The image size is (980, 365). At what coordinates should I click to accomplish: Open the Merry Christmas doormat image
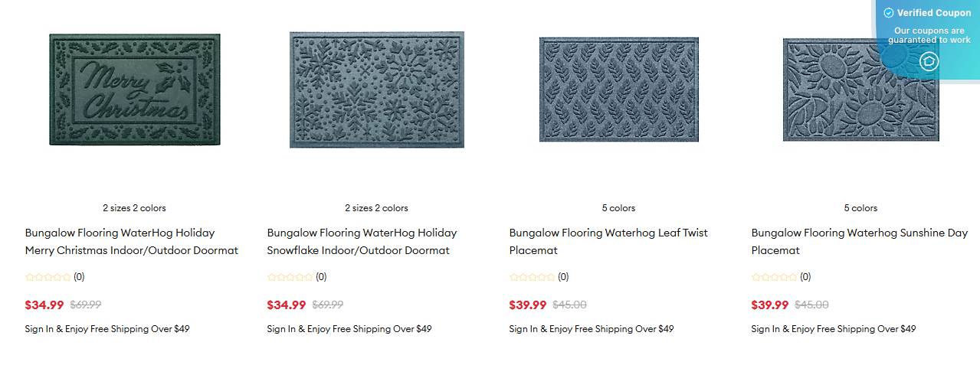point(135,90)
